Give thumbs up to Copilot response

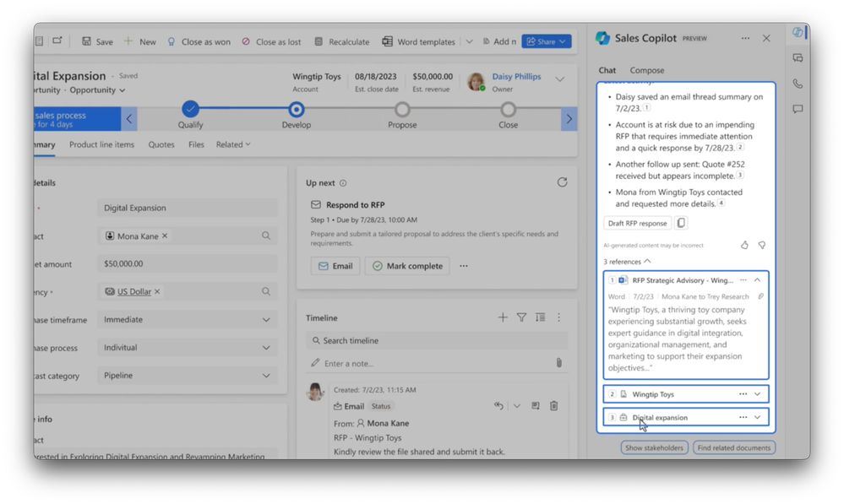click(x=744, y=245)
